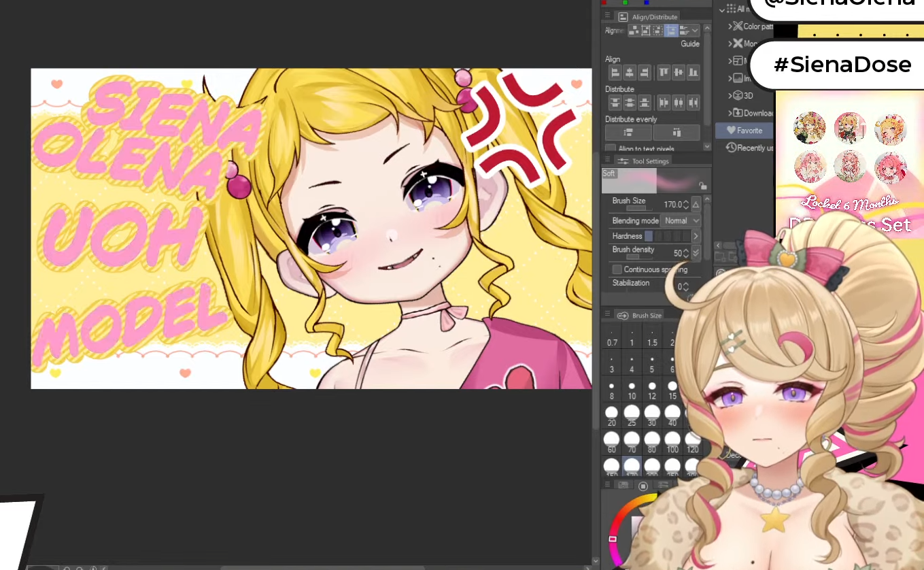Click the Stabilization value stepper

pos(686,287)
